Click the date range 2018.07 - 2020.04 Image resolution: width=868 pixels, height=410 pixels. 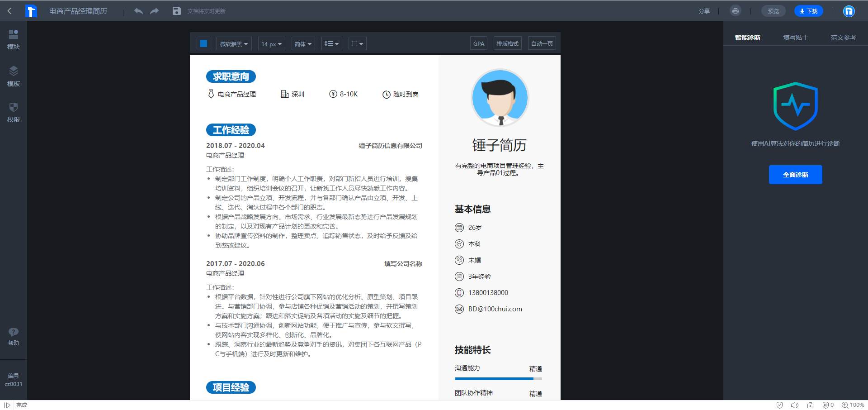click(x=236, y=146)
